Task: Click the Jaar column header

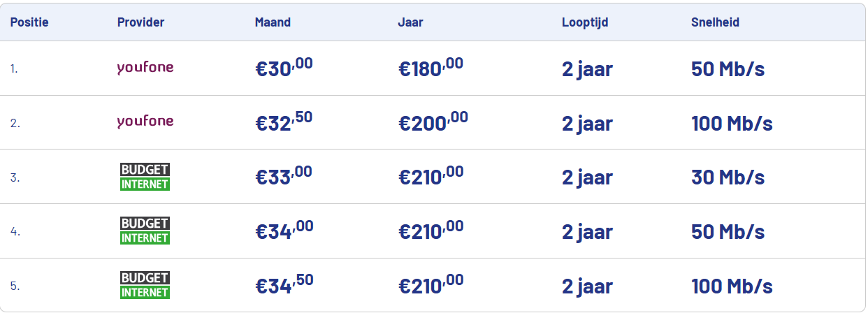Action: pos(410,22)
